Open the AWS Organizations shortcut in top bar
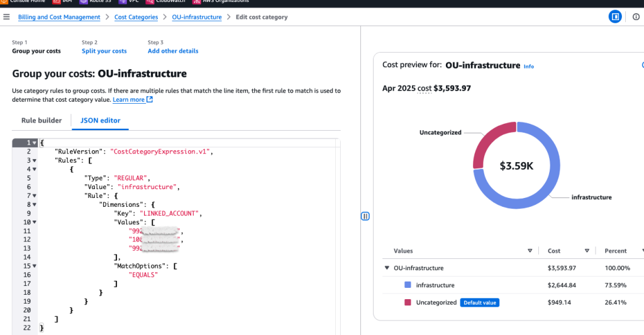 tap(221, 1)
